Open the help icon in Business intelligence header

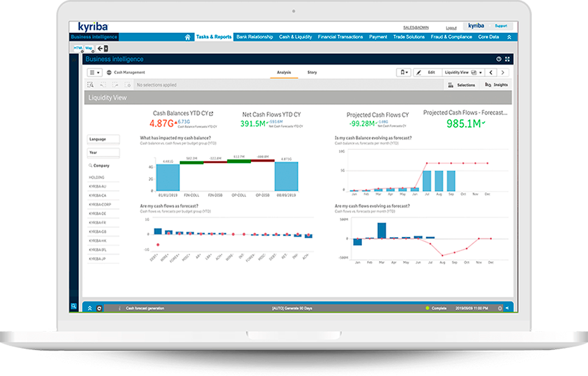498,59
